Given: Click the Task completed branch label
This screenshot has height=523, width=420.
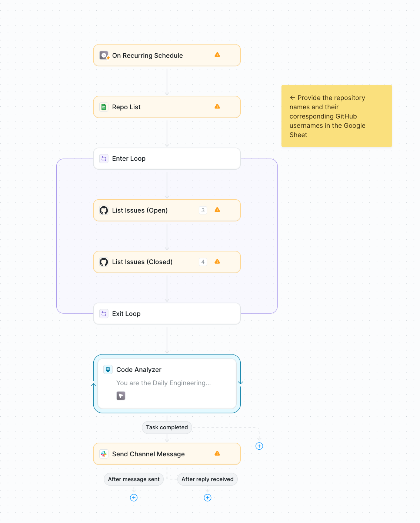Looking at the screenshot, I should click(x=167, y=427).
